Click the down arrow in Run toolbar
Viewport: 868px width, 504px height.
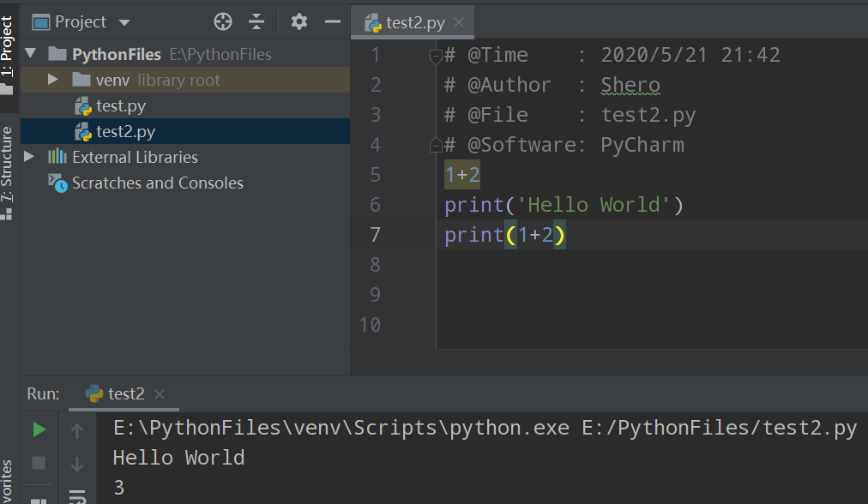77,464
